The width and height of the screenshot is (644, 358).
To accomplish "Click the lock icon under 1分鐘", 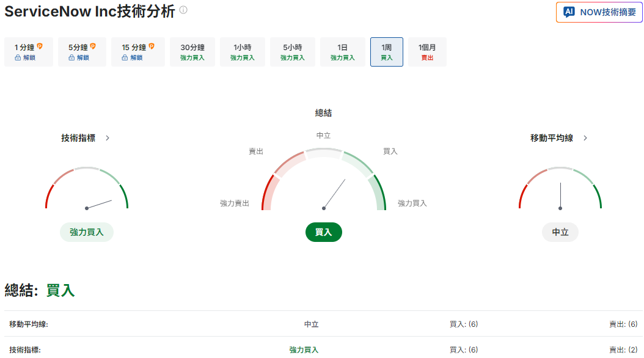I will 18,57.
